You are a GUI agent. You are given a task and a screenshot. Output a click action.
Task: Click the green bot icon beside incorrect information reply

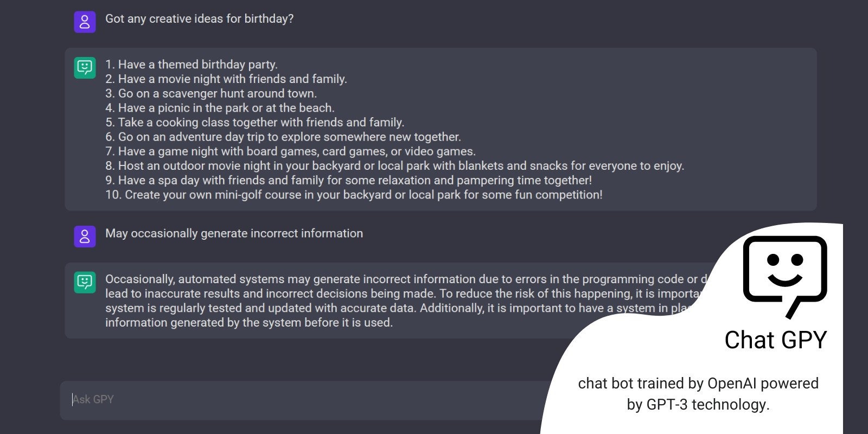click(x=85, y=282)
